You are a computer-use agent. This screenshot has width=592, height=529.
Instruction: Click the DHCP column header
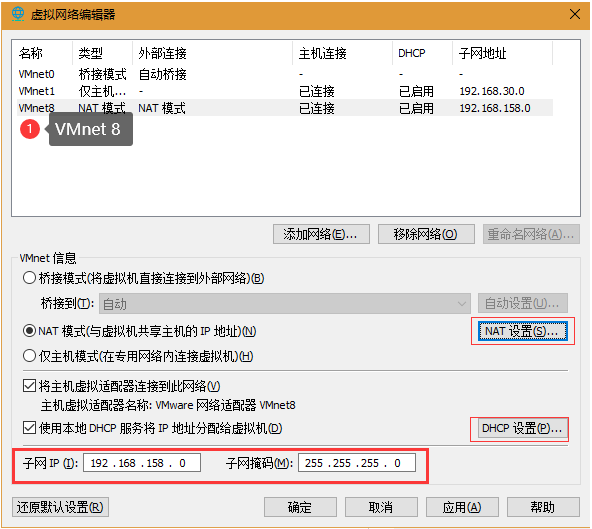coord(422,53)
